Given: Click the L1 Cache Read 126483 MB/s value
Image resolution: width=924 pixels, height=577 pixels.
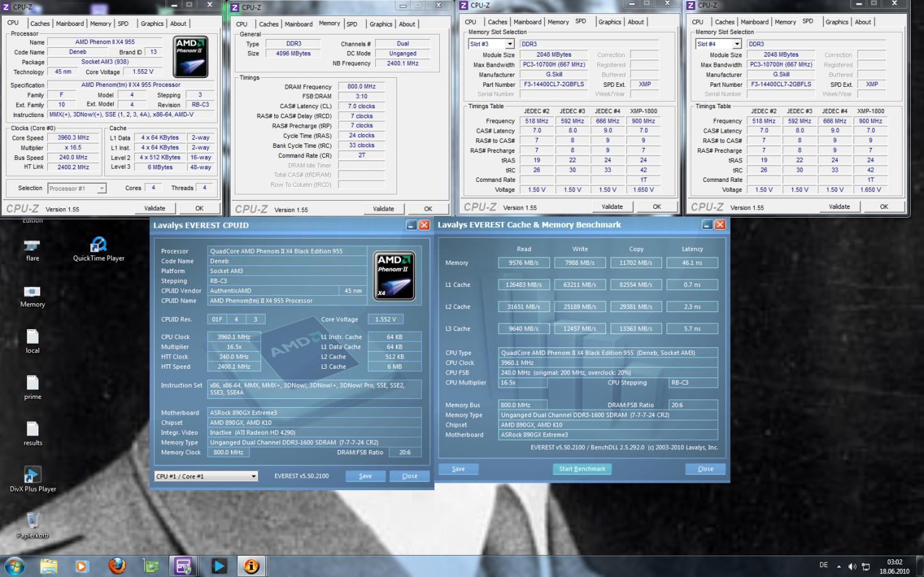Looking at the screenshot, I should [x=524, y=284].
